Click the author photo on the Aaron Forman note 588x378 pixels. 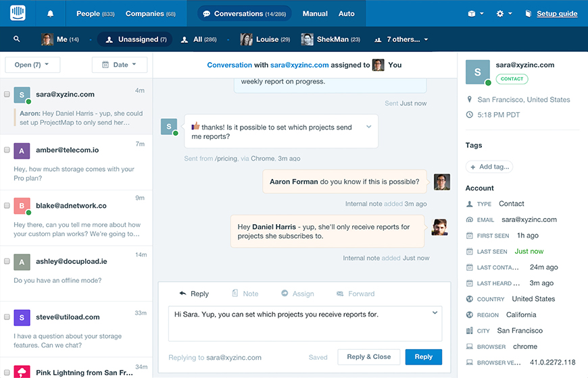point(442,182)
